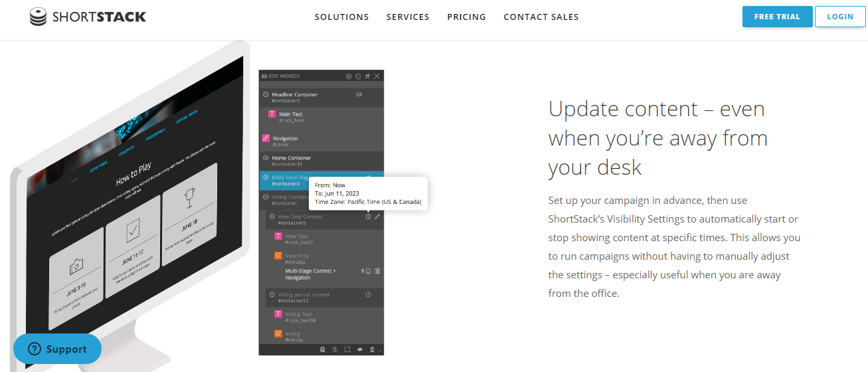Click the copy icon in the widget panel footer
The height and width of the screenshot is (372, 868).
click(x=323, y=349)
